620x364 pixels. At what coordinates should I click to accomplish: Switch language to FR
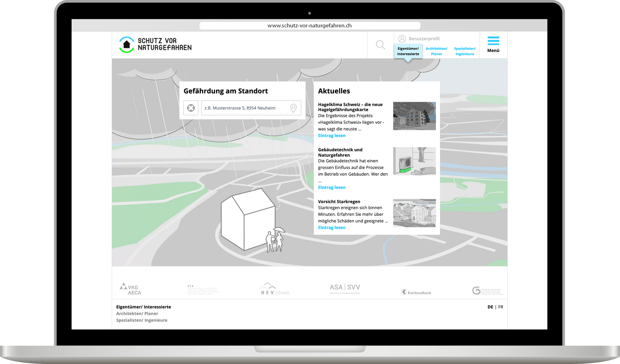click(500, 307)
